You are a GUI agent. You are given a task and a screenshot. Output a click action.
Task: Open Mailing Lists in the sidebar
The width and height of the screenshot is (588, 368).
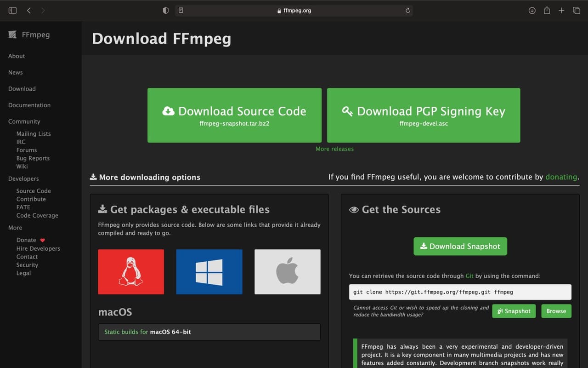click(x=34, y=134)
